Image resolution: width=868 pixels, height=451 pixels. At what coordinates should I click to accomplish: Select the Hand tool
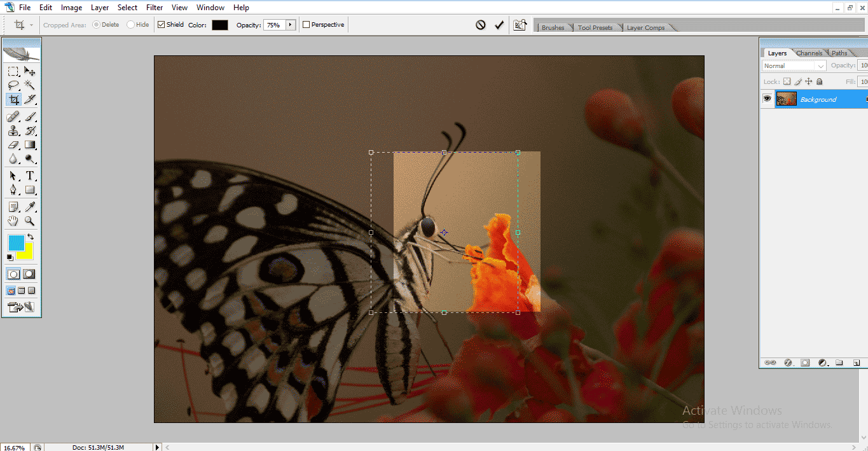point(13,221)
